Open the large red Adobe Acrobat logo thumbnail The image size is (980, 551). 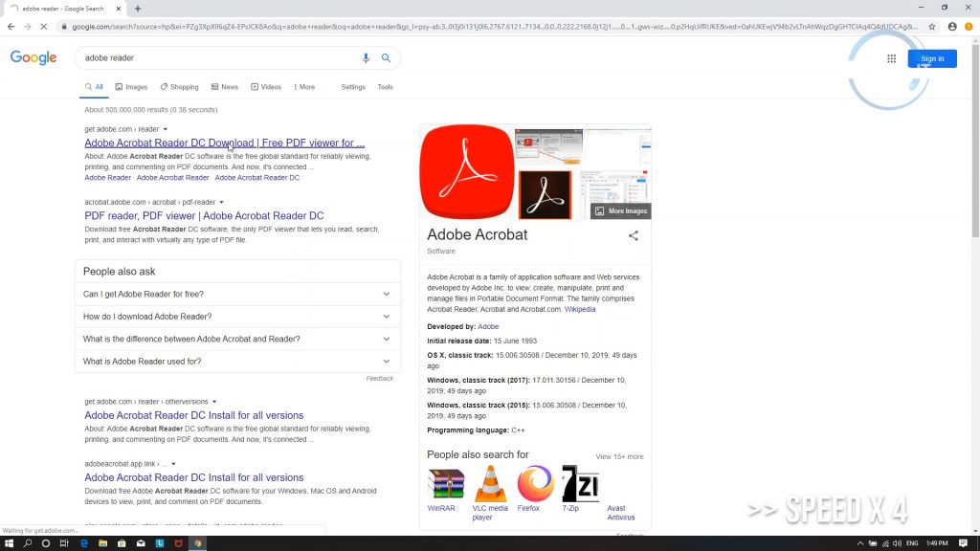click(x=467, y=172)
